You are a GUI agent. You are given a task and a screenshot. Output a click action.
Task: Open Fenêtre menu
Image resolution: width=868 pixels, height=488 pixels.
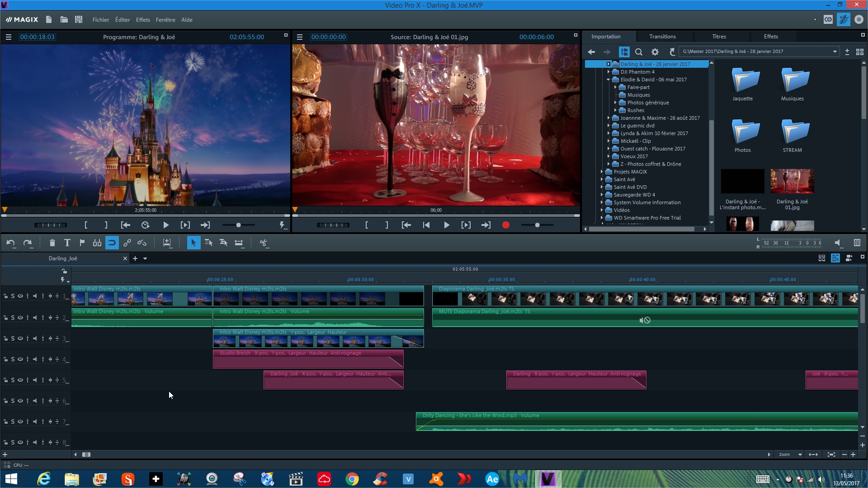tap(165, 20)
